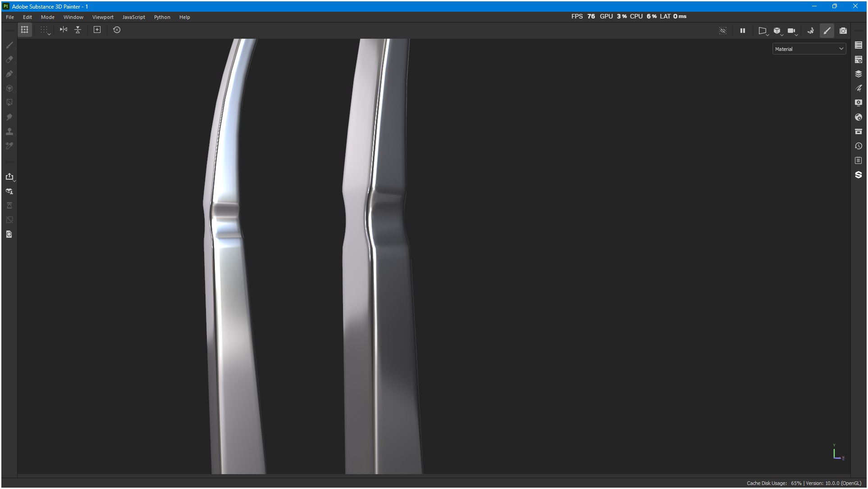The width and height of the screenshot is (868, 489).
Task: Open the Layers panel icon
Action: [x=858, y=74]
